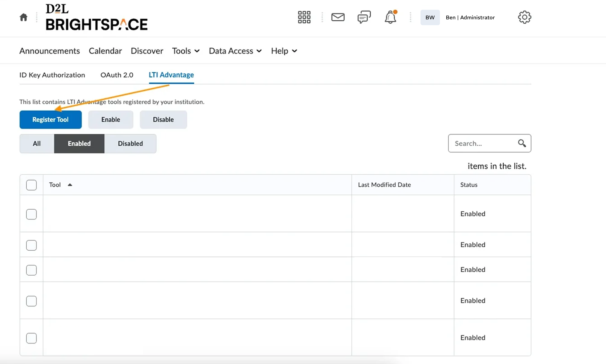Click the Tool column header label
The image size is (606, 364).
(55, 185)
